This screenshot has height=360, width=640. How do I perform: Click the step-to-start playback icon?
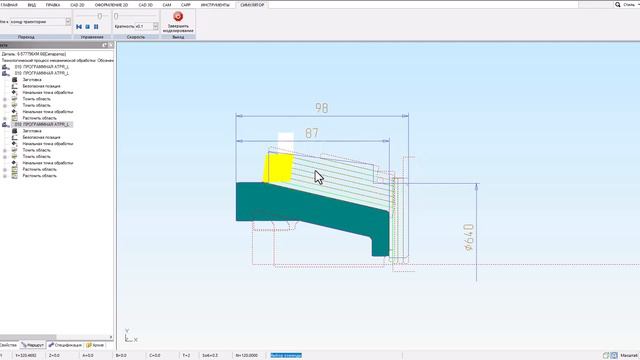point(79,27)
